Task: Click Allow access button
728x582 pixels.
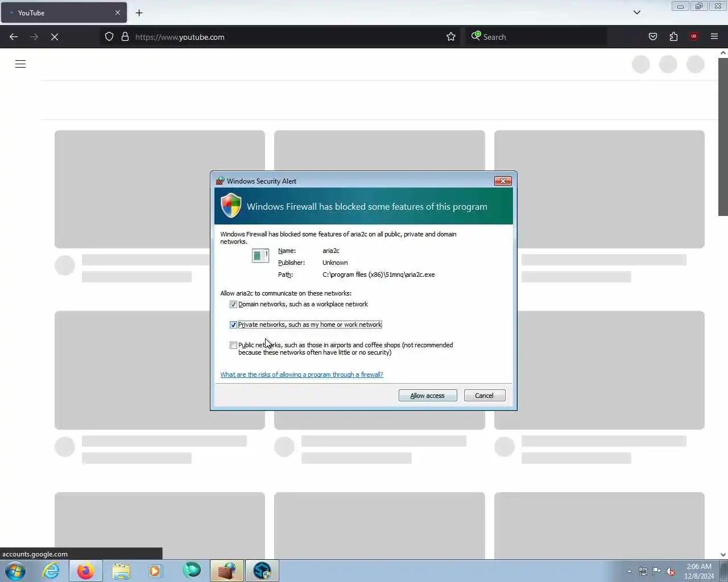Action: [x=428, y=396]
